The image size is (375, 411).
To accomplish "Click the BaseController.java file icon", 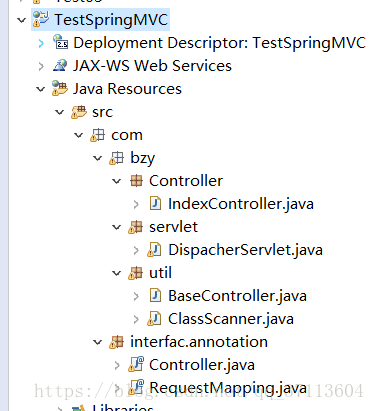I will [x=155, y=295].
